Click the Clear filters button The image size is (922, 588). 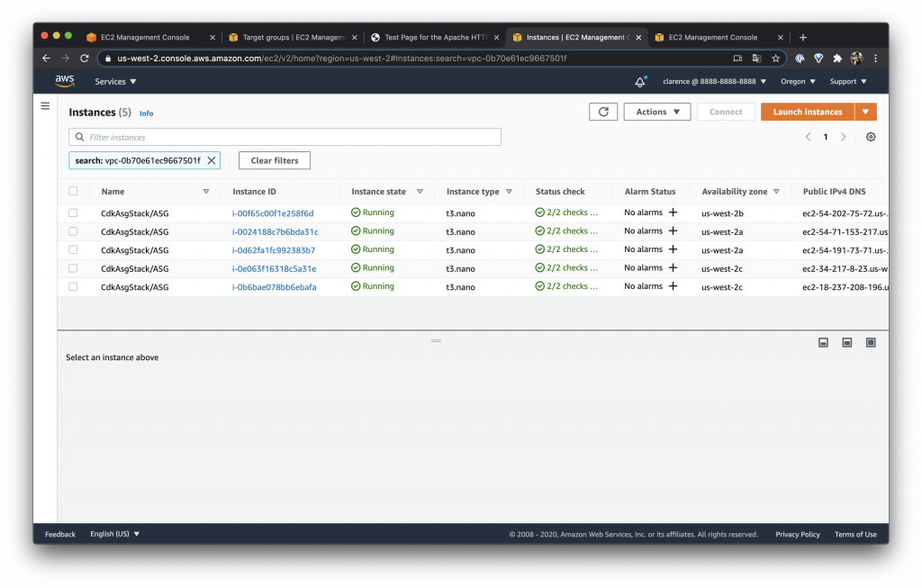pyautogui.click(x=275, y=160)
